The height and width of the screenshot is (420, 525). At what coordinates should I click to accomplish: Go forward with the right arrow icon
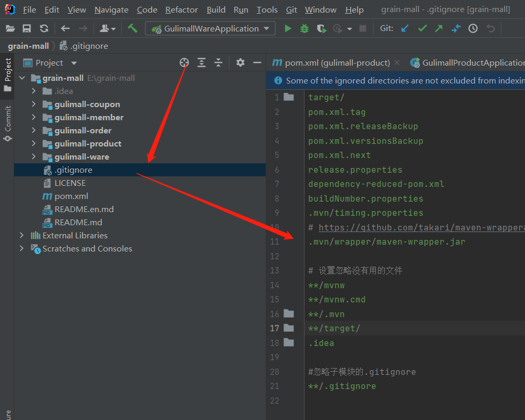[x=83, y=28]
